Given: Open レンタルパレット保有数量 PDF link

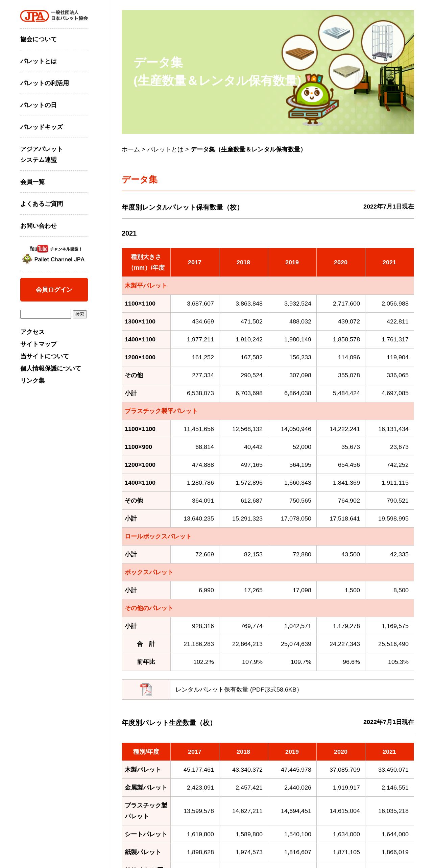Looking at the screenshot, I should tap(237, 690).
